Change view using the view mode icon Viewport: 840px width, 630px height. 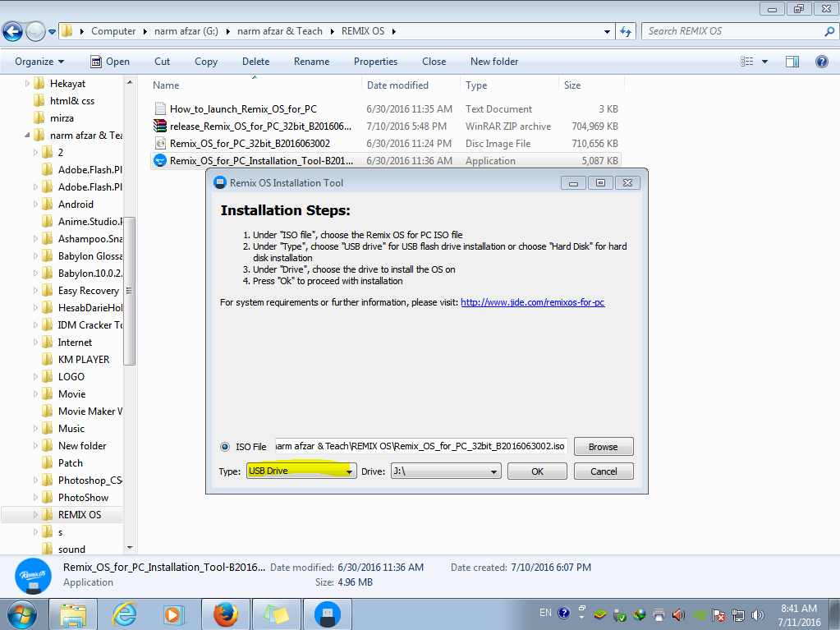746,62
